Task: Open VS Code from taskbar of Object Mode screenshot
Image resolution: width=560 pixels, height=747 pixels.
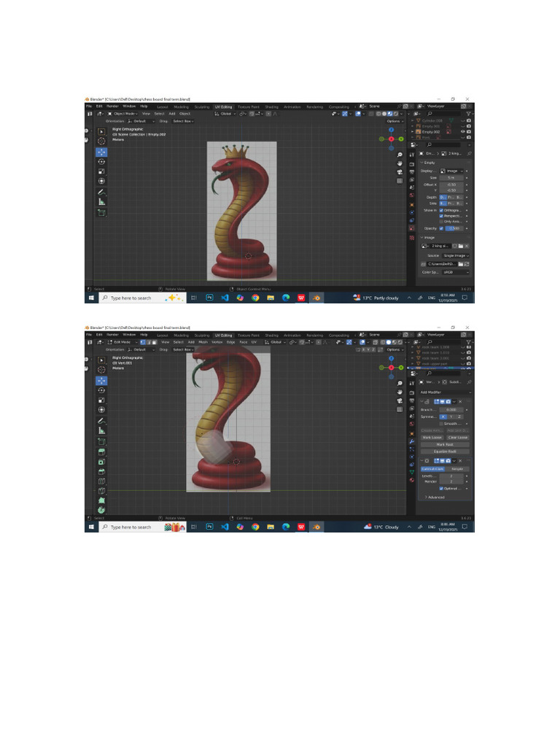Action: click(x=225, y=298)
